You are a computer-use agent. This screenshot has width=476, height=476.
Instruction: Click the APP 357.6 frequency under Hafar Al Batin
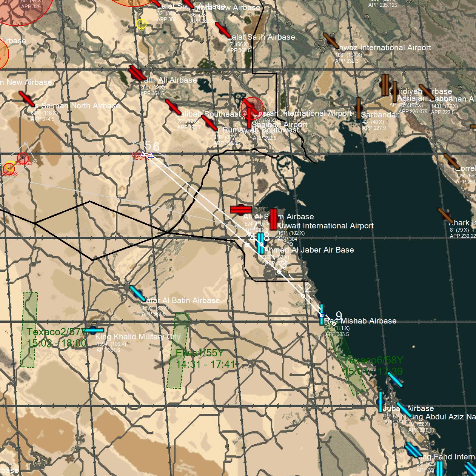tap(153, 314)
